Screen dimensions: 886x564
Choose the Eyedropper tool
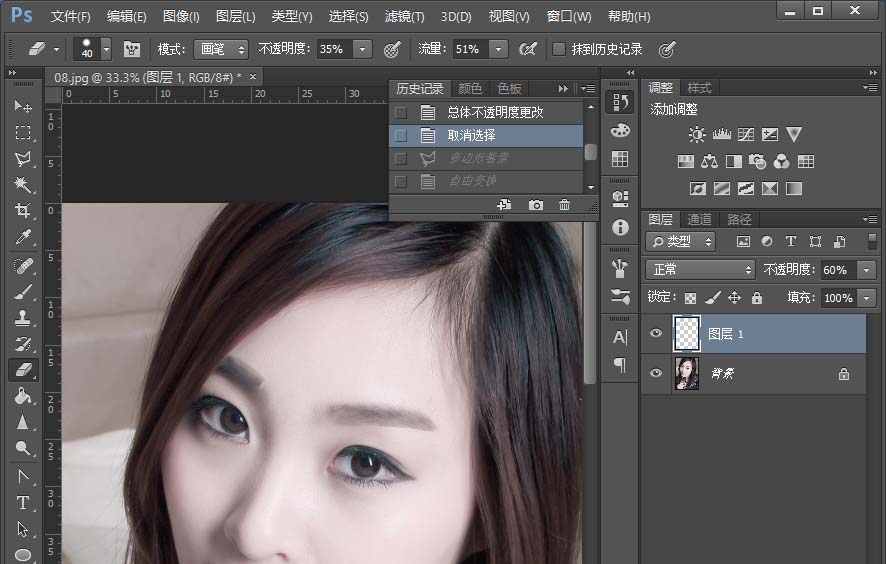coord(22,237)
